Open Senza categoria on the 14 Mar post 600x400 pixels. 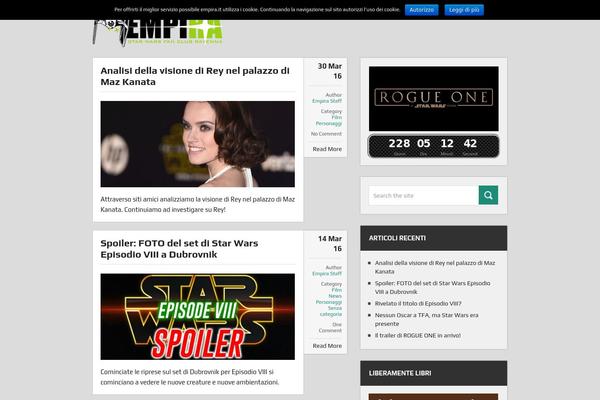click(331, 311)
